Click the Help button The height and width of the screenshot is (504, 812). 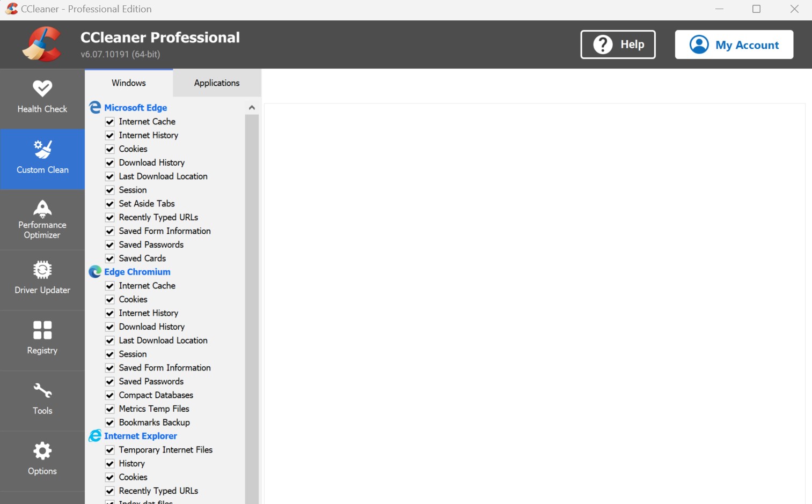618,45
